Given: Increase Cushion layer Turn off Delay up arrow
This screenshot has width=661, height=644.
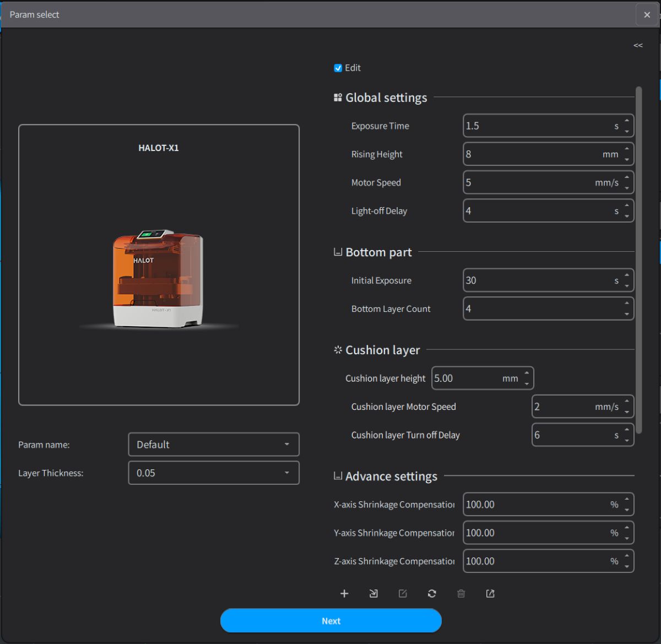Looking at the screenshot, I should coord(627,430).
